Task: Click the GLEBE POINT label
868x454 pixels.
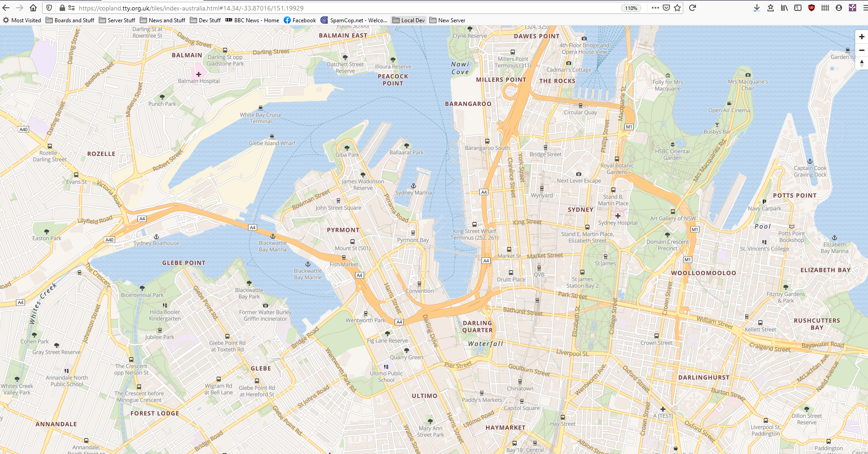Action: [184, 263]
